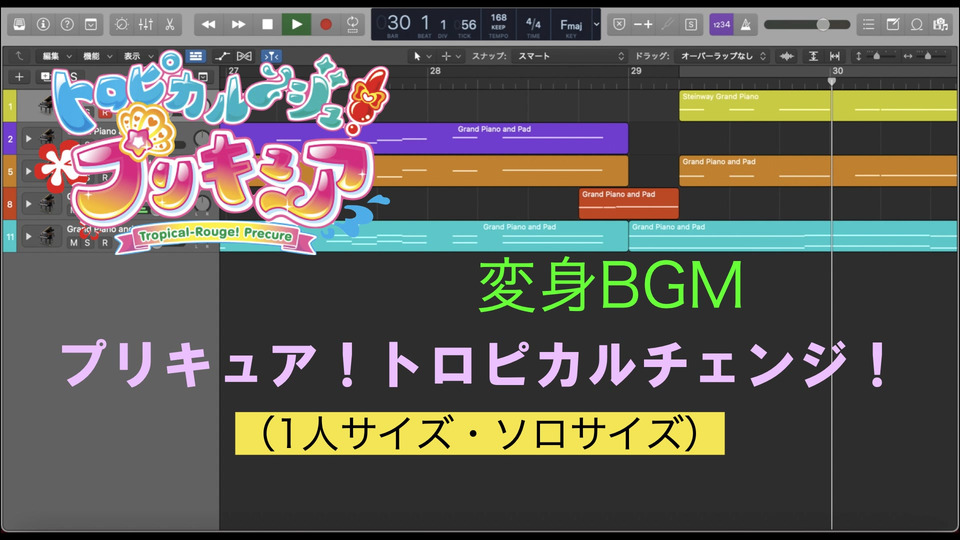
Task: Toggle the blue track list view button
Action: (195, 56)
